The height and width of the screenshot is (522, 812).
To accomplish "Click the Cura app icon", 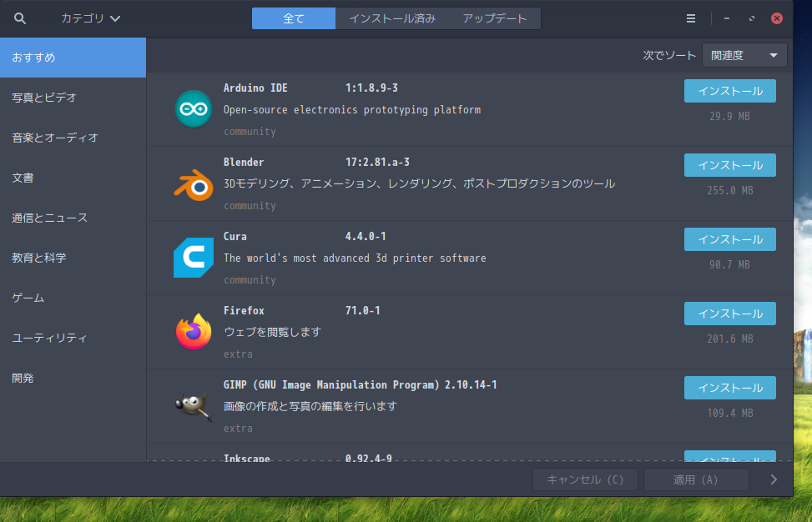I will point(193,258).
